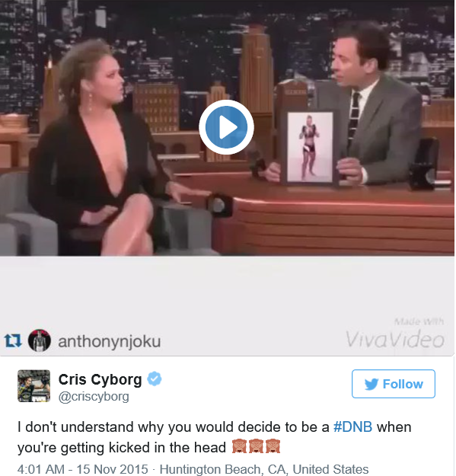Click the VivaVideo watermark logo
This screenshot has height=476, width=456.
tap(395, 339)
